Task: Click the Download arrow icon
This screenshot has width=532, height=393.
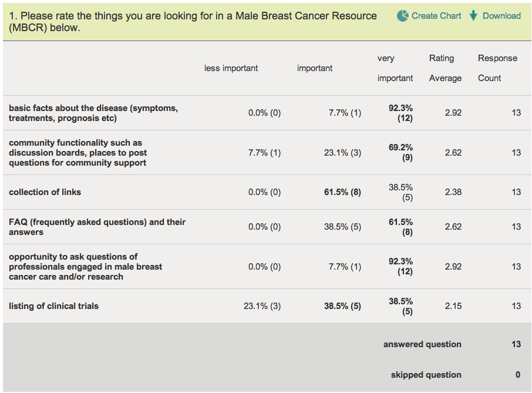Action: coord(474,16)
